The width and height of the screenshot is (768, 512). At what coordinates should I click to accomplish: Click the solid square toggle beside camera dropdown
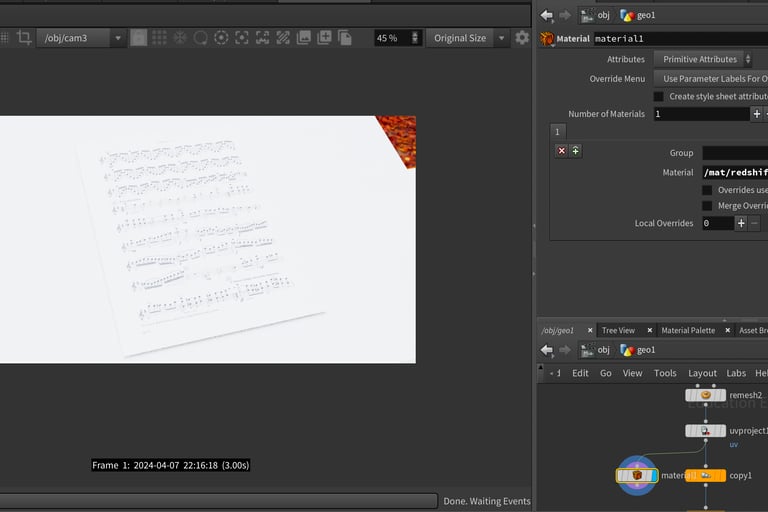139,38
